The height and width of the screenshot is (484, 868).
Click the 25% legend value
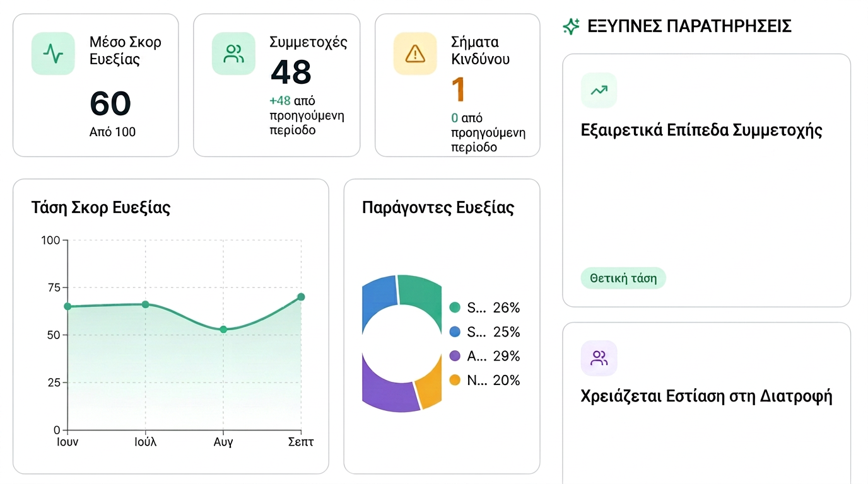506,331
